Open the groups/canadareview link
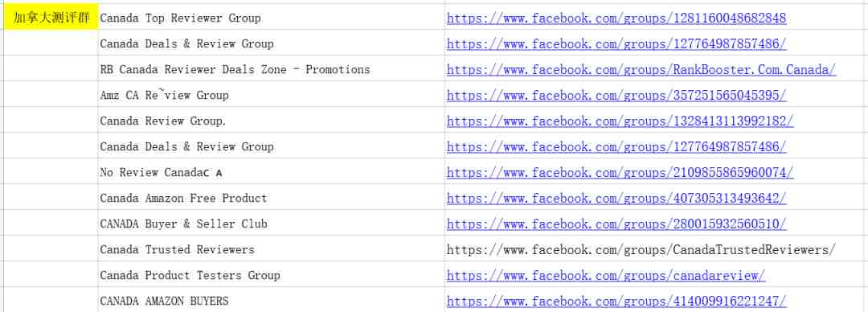This screenshot has height=312, width=868. point(606,276)
